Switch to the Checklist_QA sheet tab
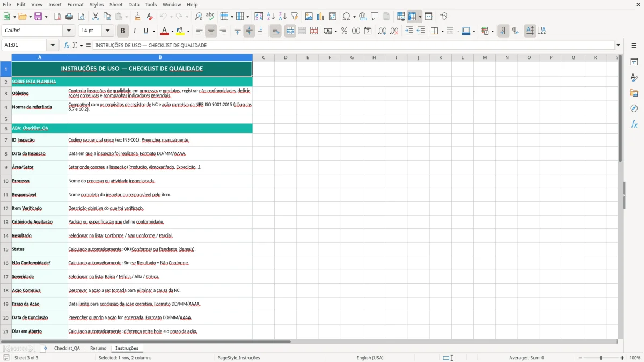 pyautogui.click(x=67, y=349)
